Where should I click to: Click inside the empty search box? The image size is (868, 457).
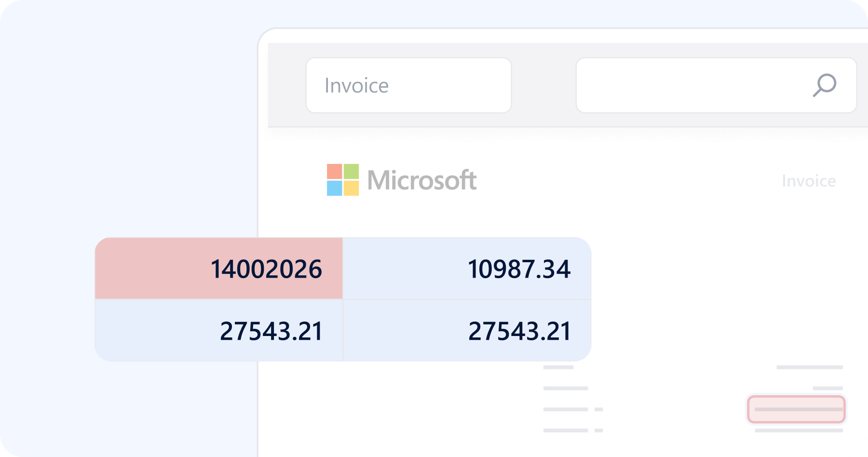coord(690,85)
